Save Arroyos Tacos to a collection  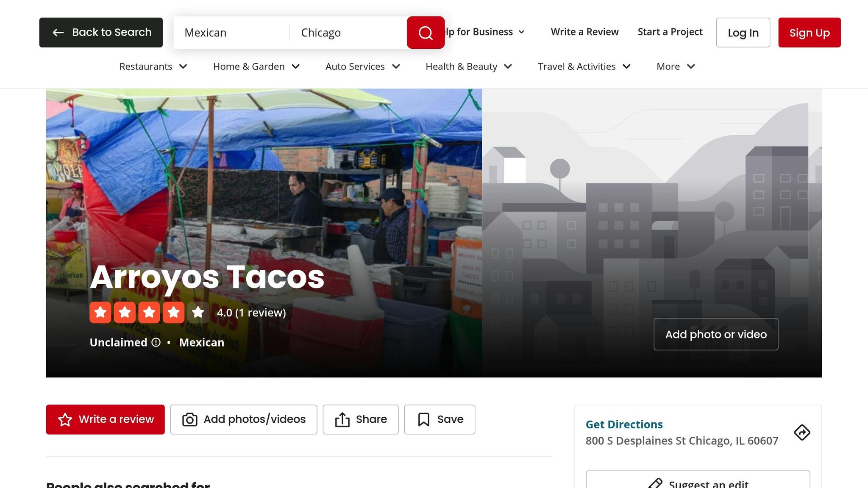(440, 419)
